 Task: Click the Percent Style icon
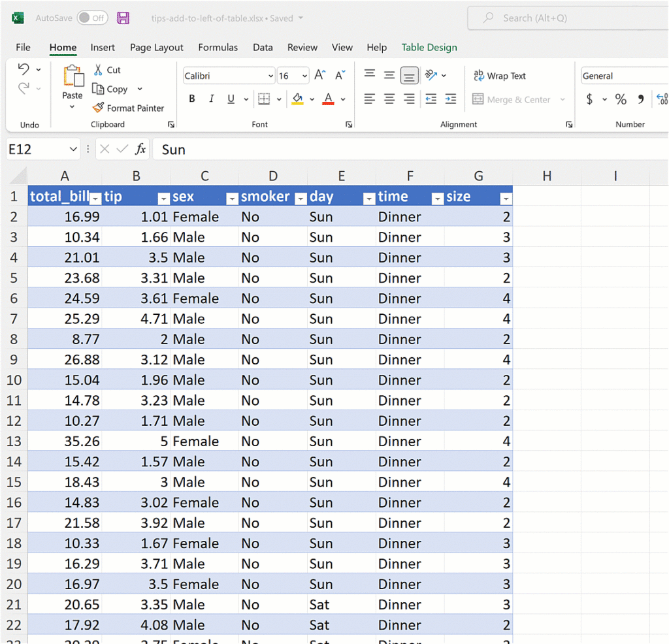[x=621, y=99]
